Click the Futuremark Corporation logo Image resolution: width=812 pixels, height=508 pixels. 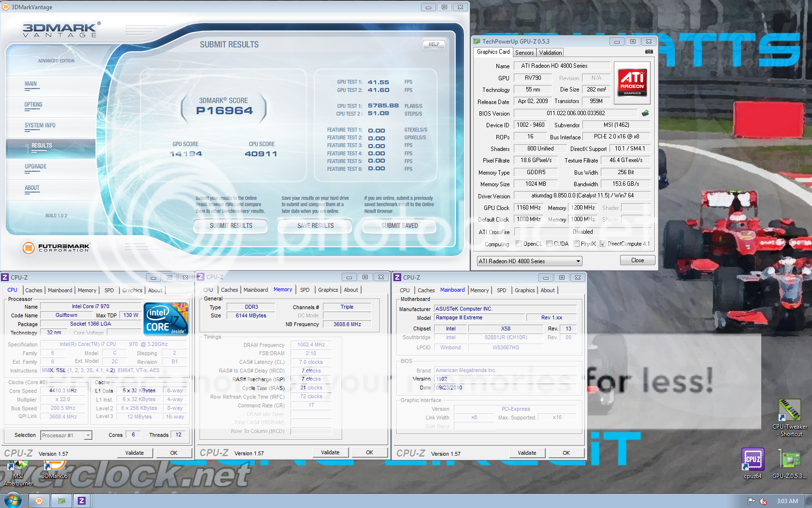point(56,248)
